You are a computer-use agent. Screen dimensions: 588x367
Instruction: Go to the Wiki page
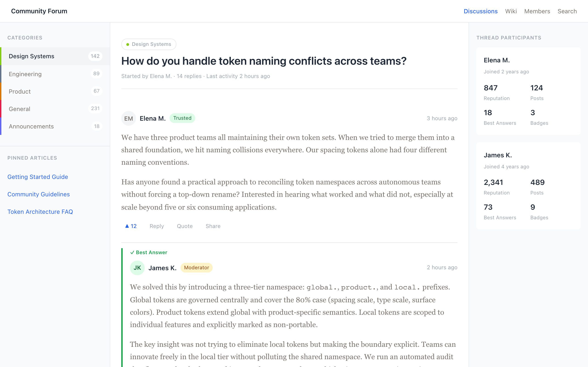pyautogui.click(x=511, y=11)
